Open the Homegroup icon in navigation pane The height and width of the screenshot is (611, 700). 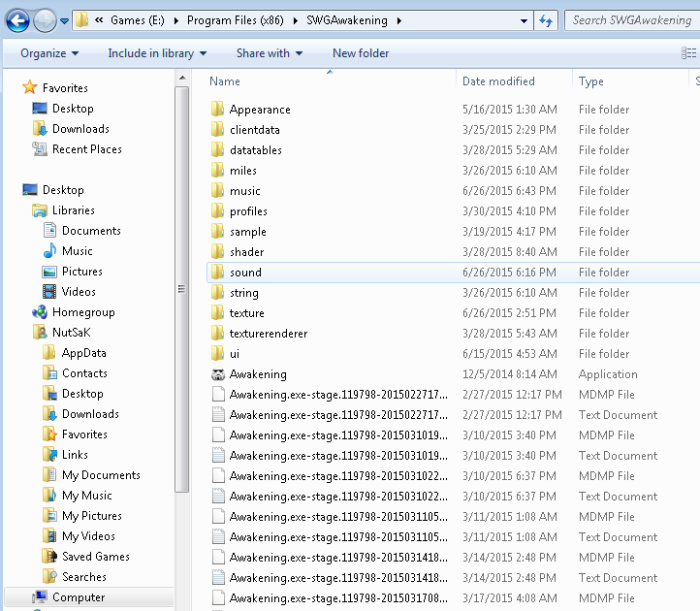coord(40,312)
